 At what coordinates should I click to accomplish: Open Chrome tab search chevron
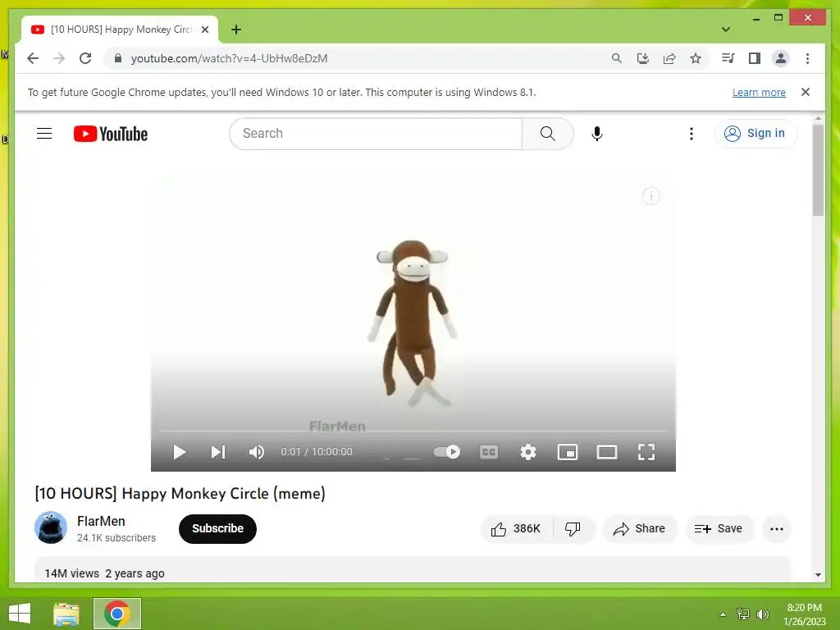pyautogui.click(x=726, y=30)
